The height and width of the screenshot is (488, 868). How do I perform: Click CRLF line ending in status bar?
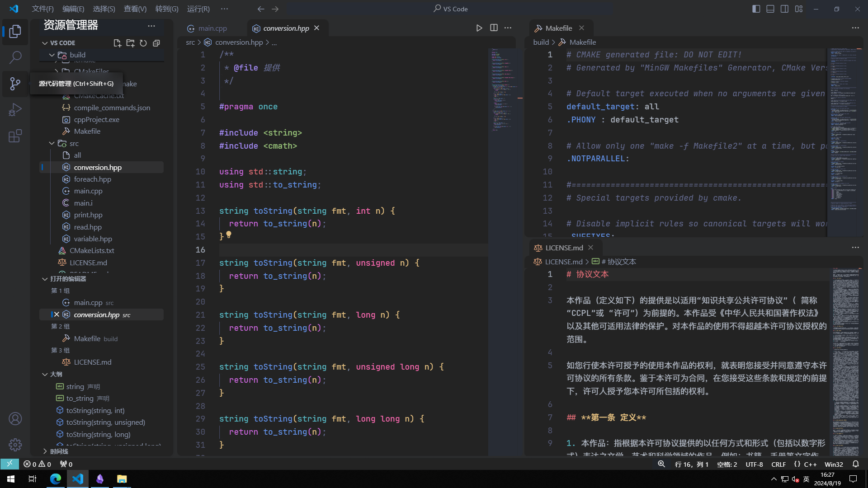[778, 464]
